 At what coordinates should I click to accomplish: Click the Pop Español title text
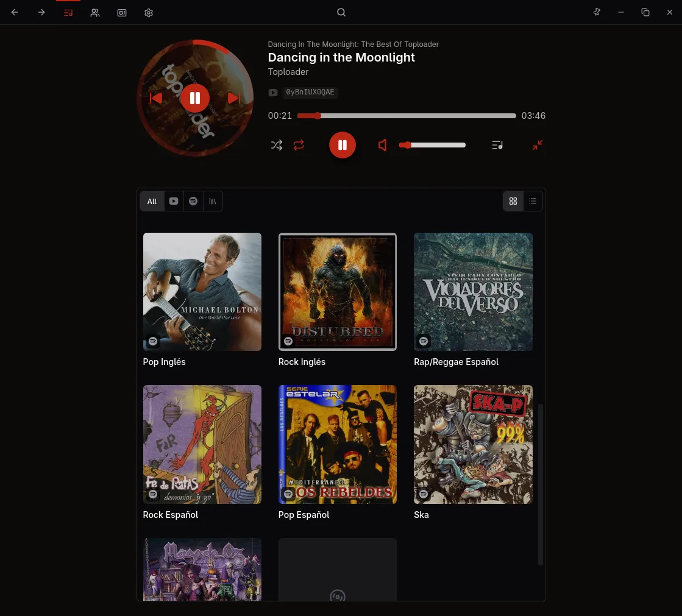click(304, 515)
